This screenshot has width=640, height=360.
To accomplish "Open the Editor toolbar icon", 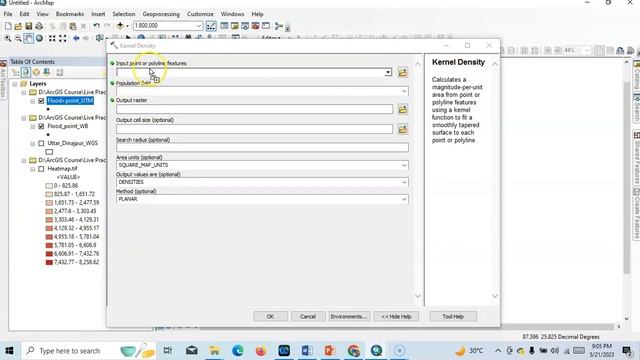I will 211,26.
